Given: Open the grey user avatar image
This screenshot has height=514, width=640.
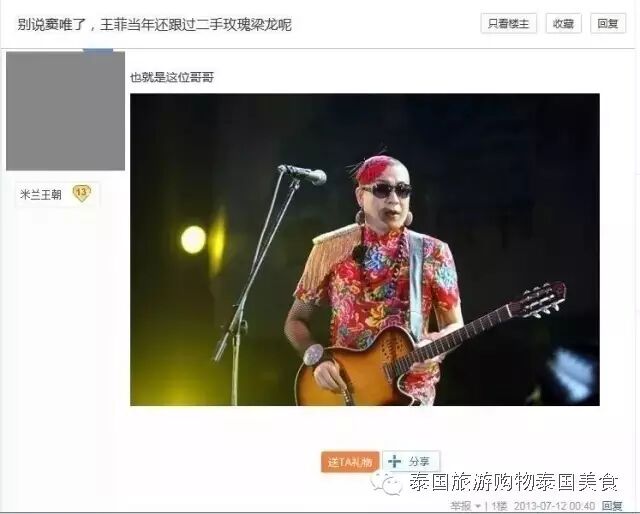Looking at the screenshot, I should (65, 111).
